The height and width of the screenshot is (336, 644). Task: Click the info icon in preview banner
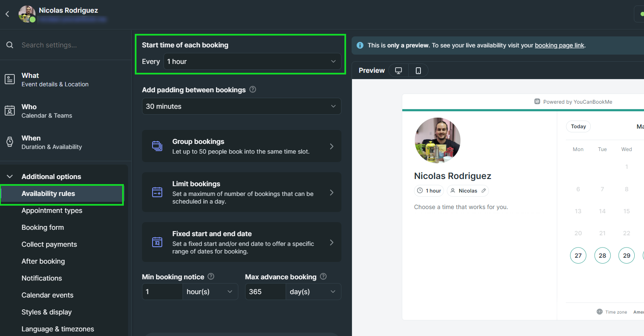(360, 45)
